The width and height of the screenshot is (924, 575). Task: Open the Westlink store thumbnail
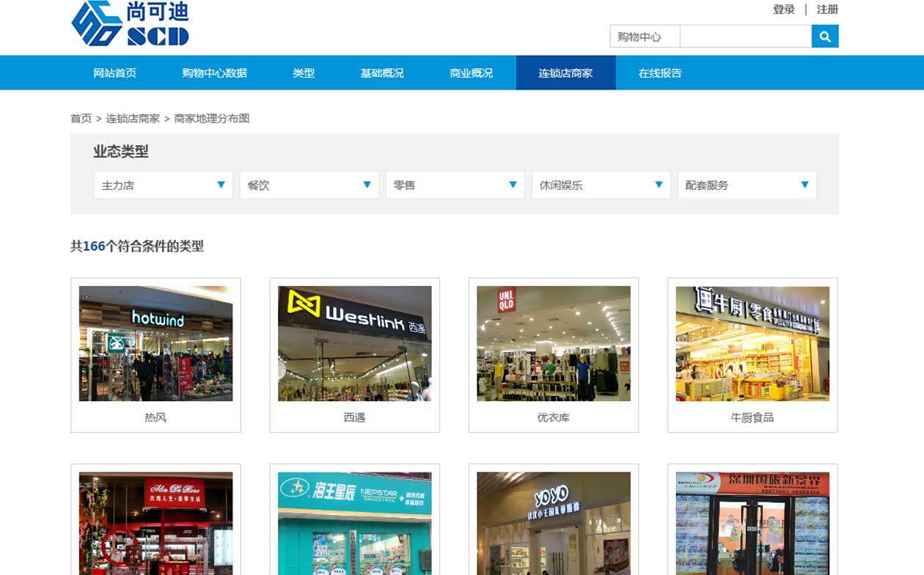click(x=354, y=343)
